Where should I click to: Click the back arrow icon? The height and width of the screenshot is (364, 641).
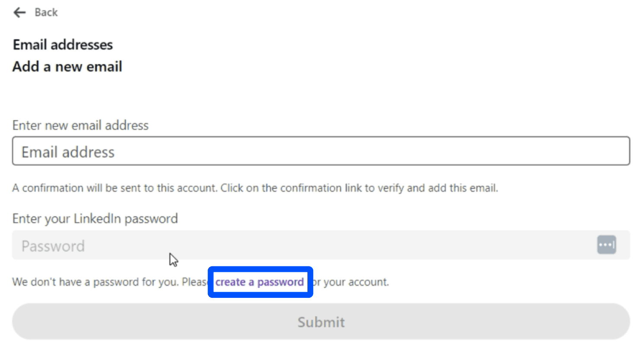(19, 13)
